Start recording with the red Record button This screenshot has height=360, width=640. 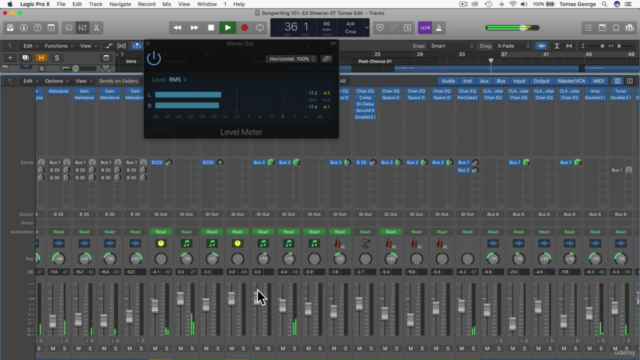coord(244,28)
